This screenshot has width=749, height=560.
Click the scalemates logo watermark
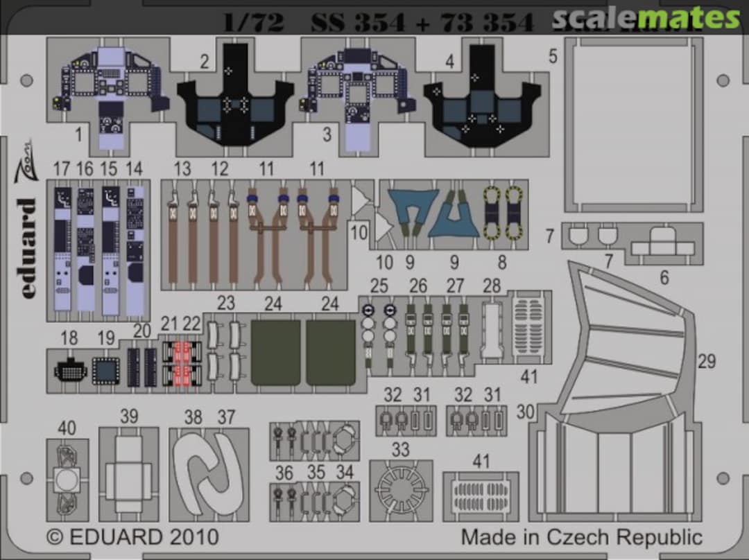(x=646, y=17)
